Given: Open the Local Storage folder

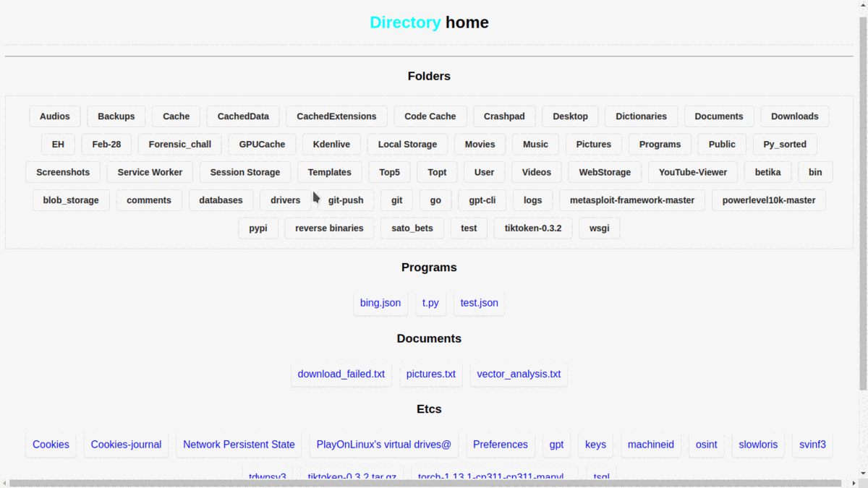Looking at the screenshot, I should 407,145.
